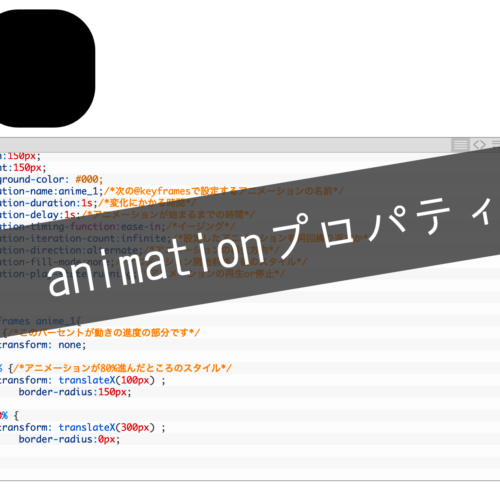Click the angle brackets code view icon
500x500 pixels.
pyautogui.click(x=479, y=145)
